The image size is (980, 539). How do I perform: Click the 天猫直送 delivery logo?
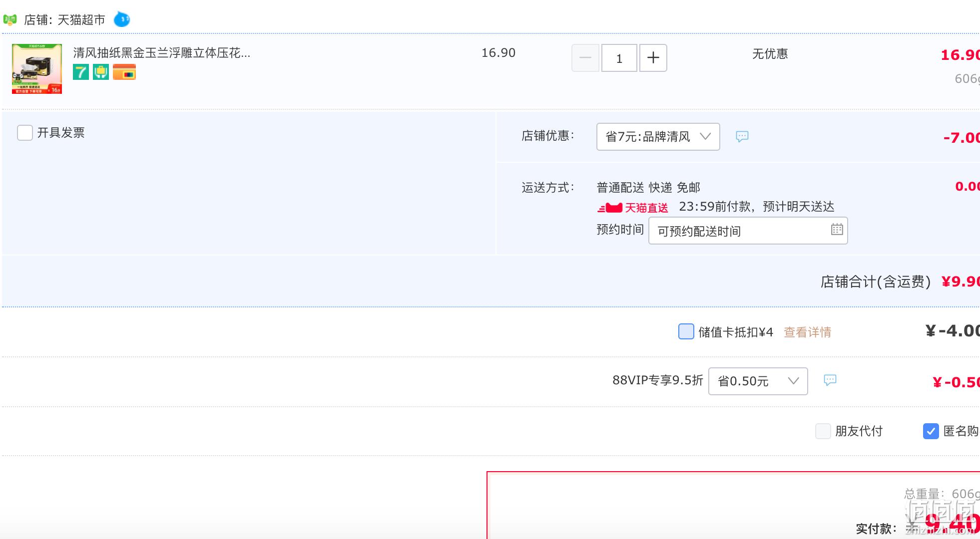633,208
